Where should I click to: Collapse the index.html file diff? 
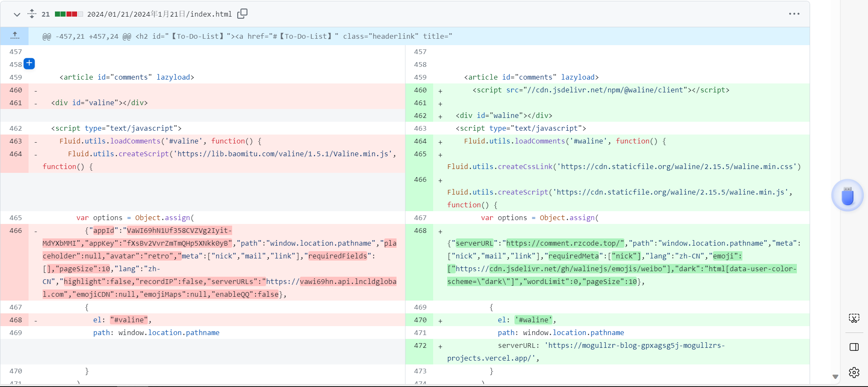tap(17, 14)
